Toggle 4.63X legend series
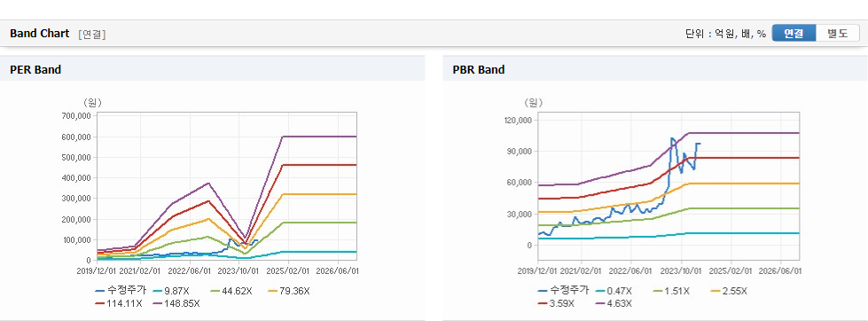The width and height of the screenshot is (868, 321). pyautogui.click(x=614, y=303)
